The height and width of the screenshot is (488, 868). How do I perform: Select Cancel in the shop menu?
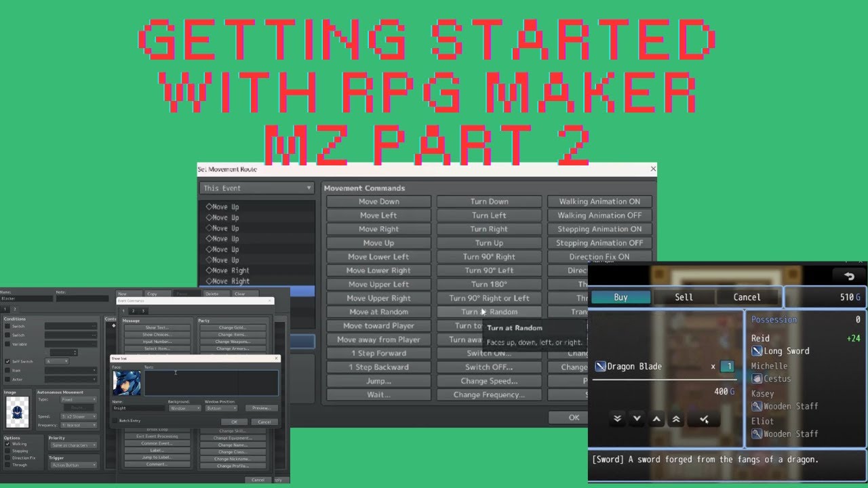(x=747, y=297)
